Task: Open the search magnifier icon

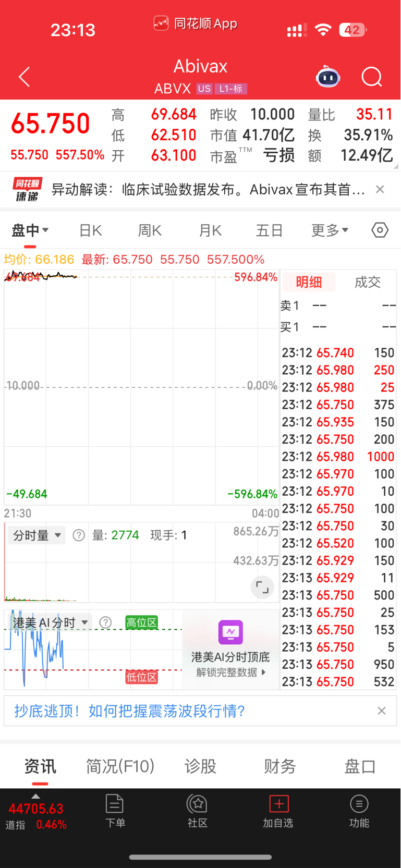Action: [x=372, y=77]
